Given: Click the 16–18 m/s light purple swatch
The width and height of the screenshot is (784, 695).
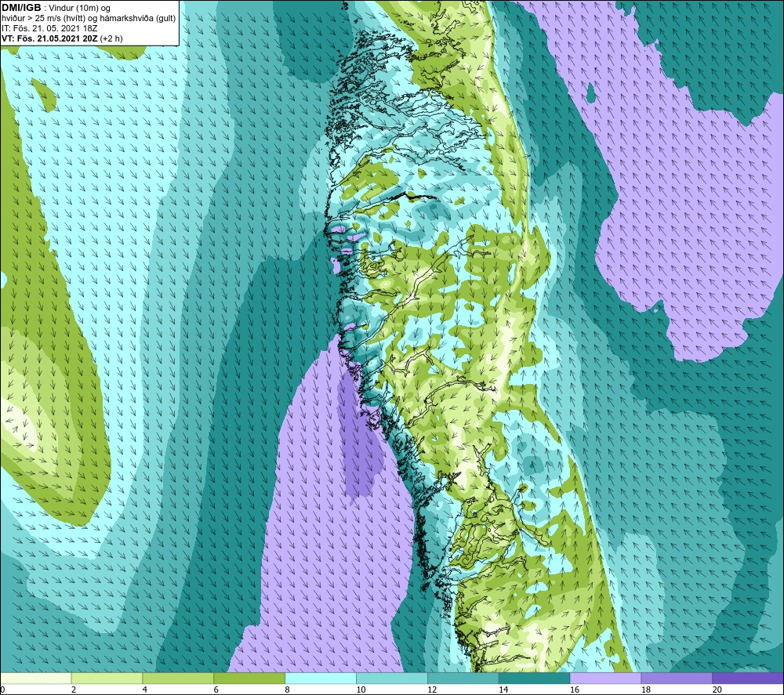Looking at the screenshot, I should pyautogui.click(x=605, y=679).
